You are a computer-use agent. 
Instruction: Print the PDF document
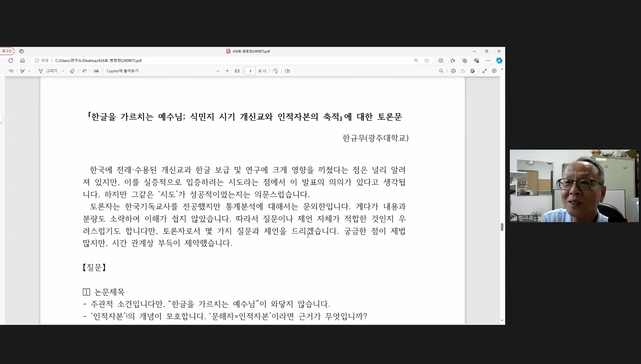pyautogui.click(x=453, y=71)
